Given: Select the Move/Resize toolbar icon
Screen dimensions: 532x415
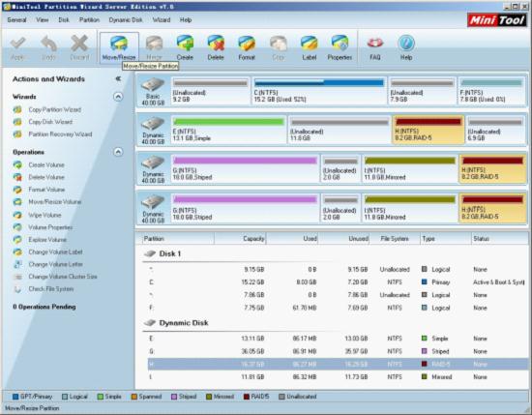Looking at the screenshot, I should pyautogui.click(x=119, y=44).
